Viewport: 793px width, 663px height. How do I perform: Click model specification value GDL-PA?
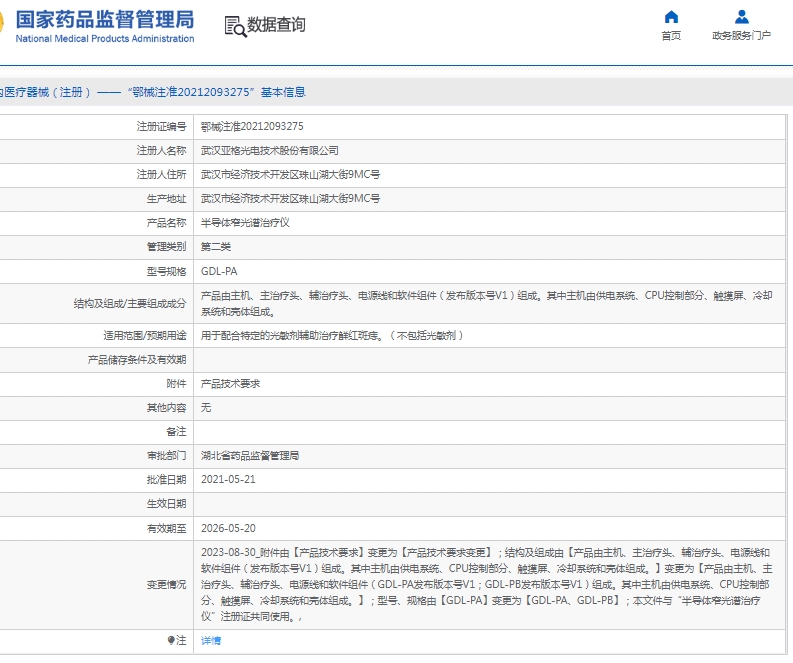pos(219,271)
